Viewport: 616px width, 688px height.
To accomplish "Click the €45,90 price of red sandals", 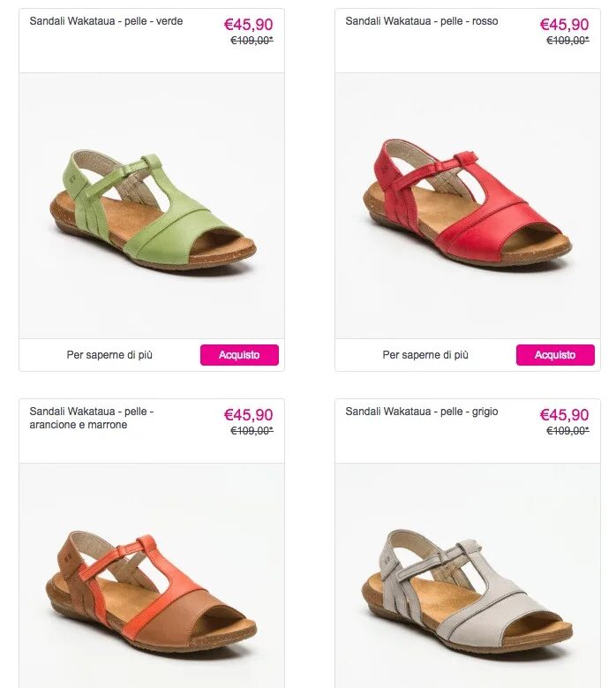I will 564,24.
